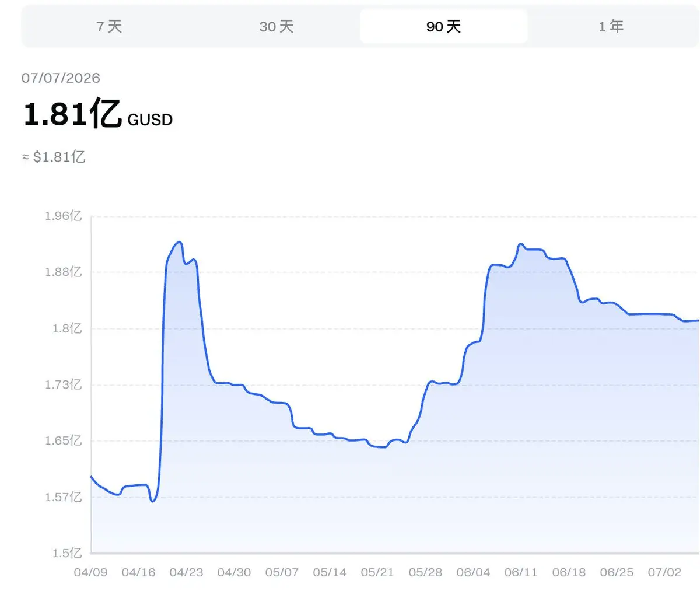Image resolution: width=700 pixels, height=602 pixels.
Task: Click the 1.65亿 y-axis label
Action: (x=64, y=440)
